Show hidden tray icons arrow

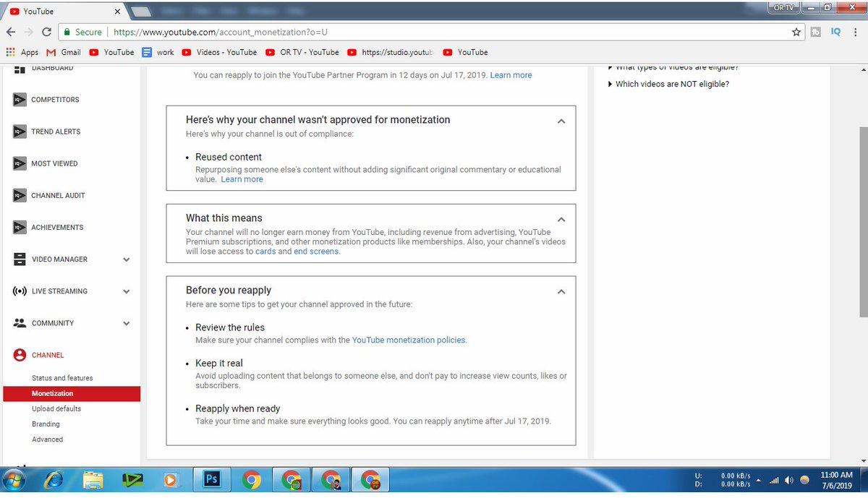click(x=758, y=480)
